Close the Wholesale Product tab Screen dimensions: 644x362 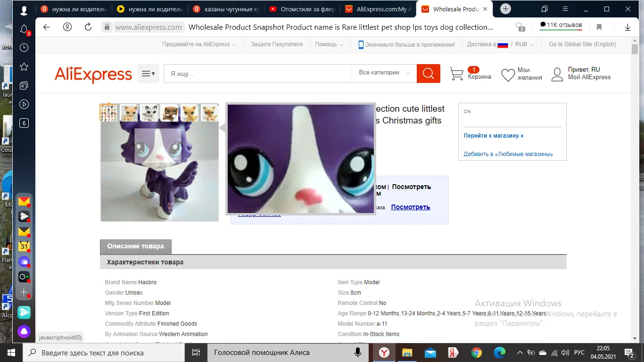coord(485,9)
